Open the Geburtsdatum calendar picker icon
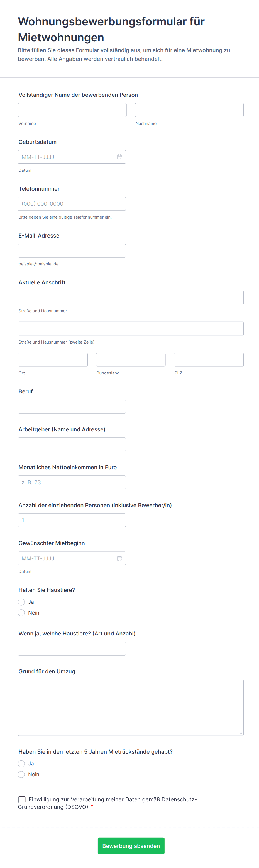 119,157
